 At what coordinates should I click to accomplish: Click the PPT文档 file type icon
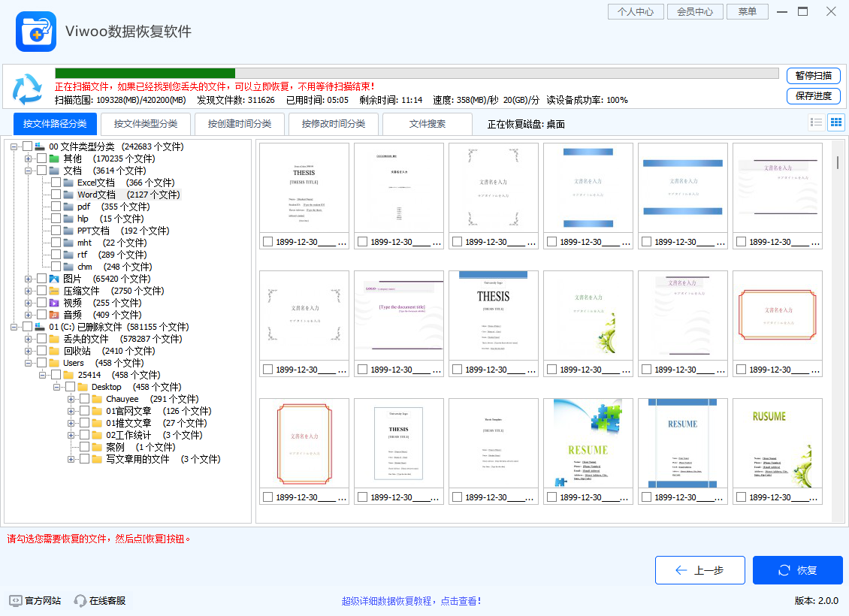(x=70, y=230)
